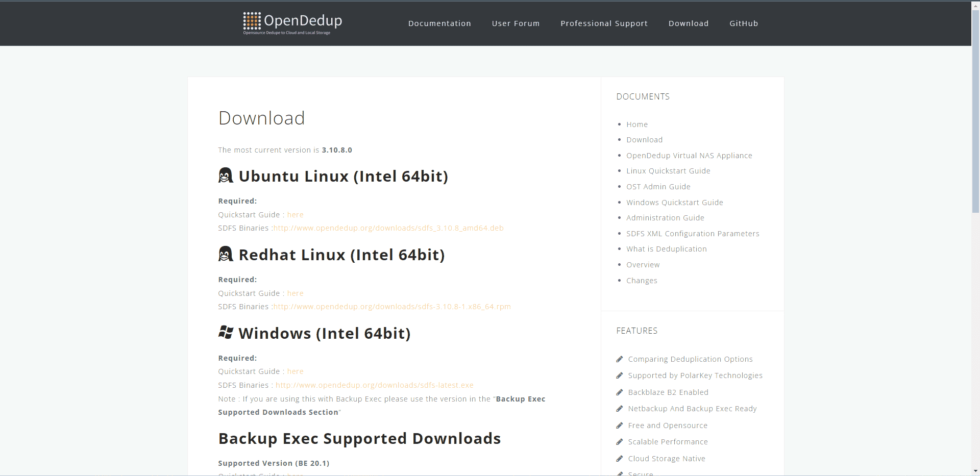Screen dimensions: 980x476
Task: Click the Windows (Intel 64bit) heading
Action: coord(325,333)
